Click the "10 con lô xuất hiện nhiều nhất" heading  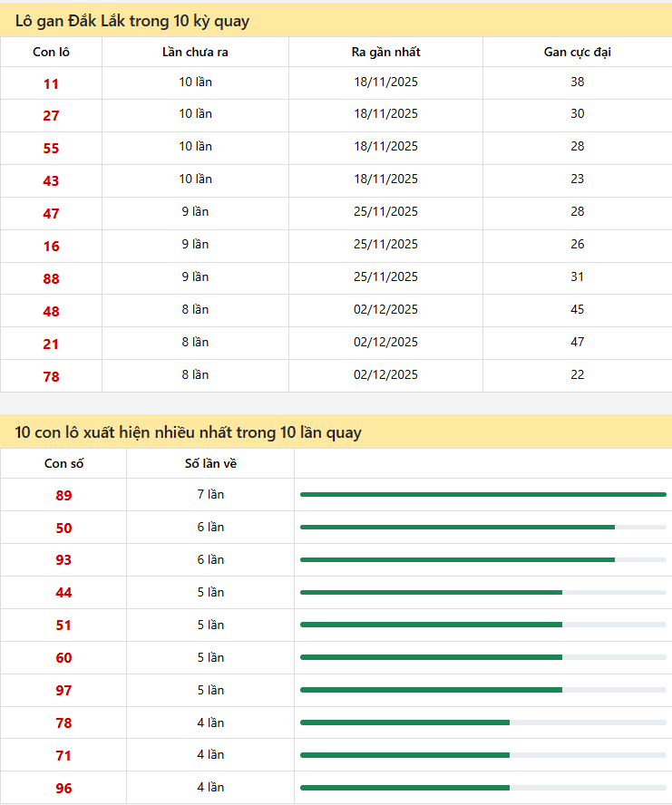click(188, 432)
